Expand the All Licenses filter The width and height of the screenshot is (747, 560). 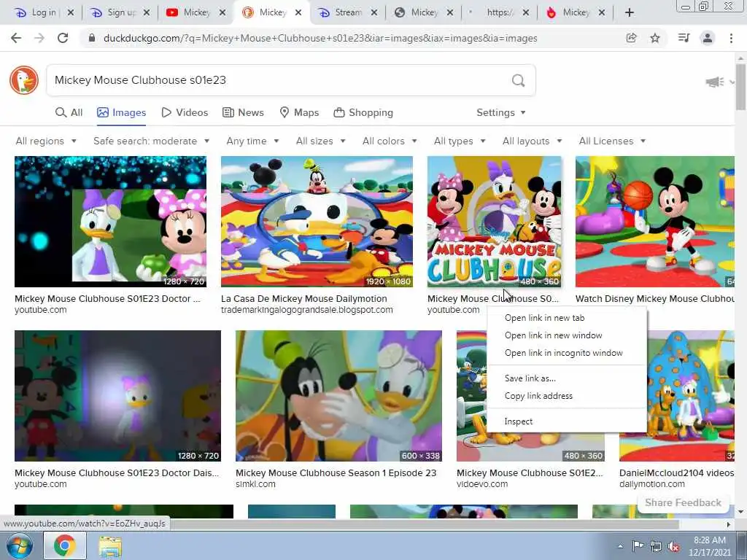tap(612, 141)
